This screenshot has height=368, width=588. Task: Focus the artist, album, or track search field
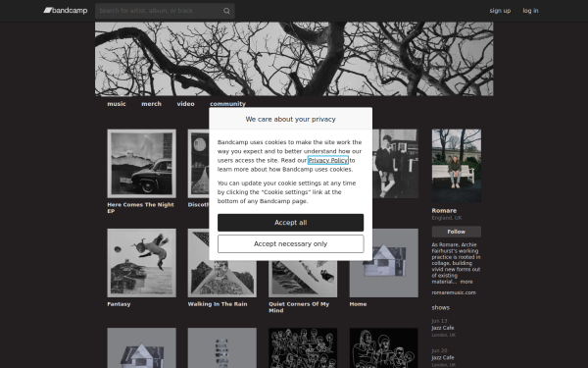pyautogui.click(x=165, y=11)
